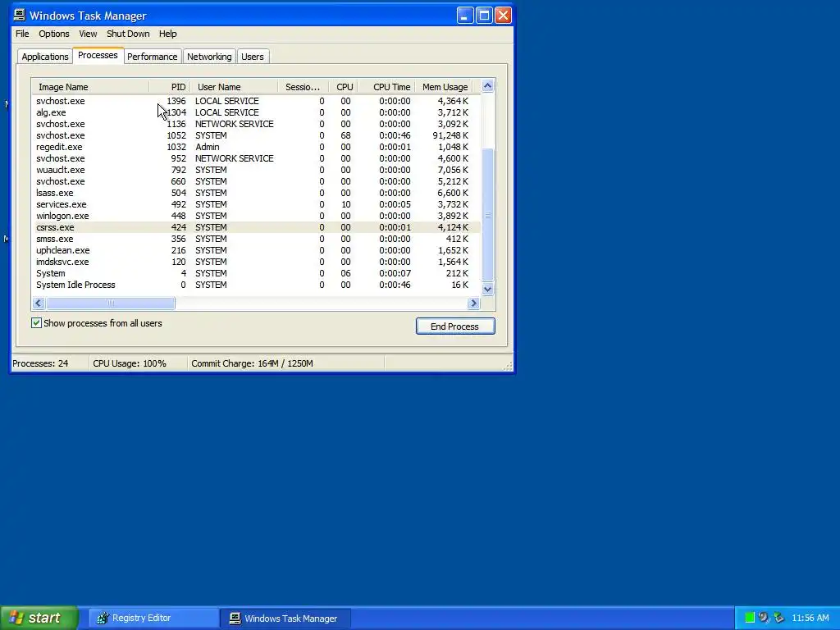The height and width of the screenshot is (630, 840).
Task: Click the Admin user name cell
Action: [x=208, y=147]
